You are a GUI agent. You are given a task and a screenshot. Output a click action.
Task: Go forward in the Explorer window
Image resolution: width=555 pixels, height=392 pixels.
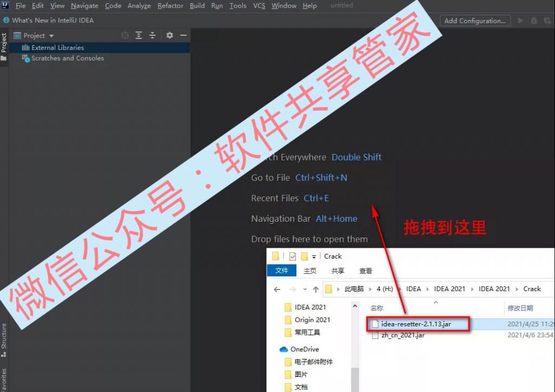292,290
